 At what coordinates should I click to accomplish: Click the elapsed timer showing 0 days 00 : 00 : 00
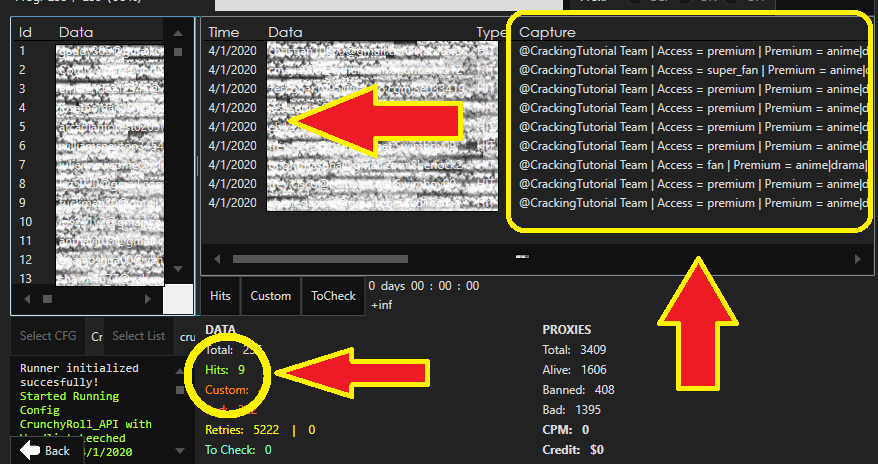coord(424,285)
